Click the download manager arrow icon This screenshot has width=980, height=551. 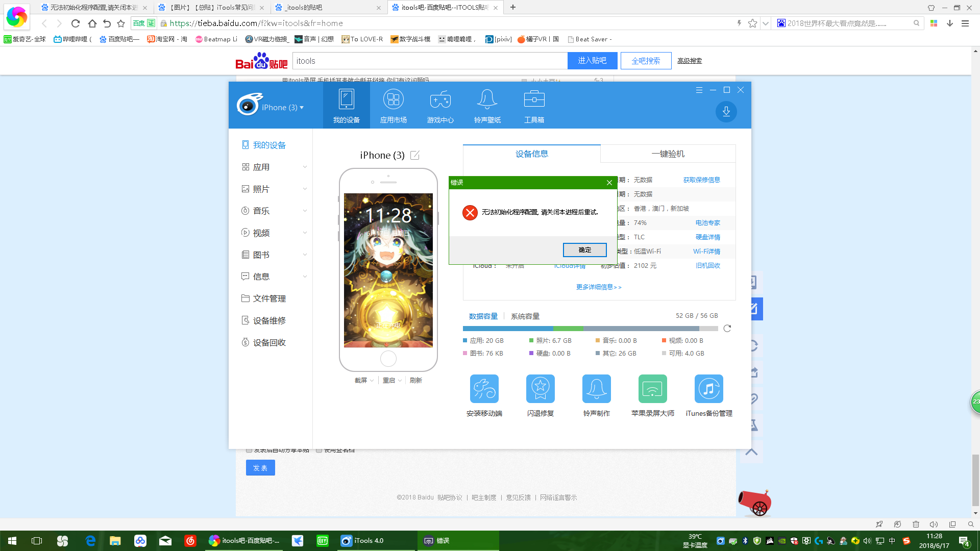point(726,112)
